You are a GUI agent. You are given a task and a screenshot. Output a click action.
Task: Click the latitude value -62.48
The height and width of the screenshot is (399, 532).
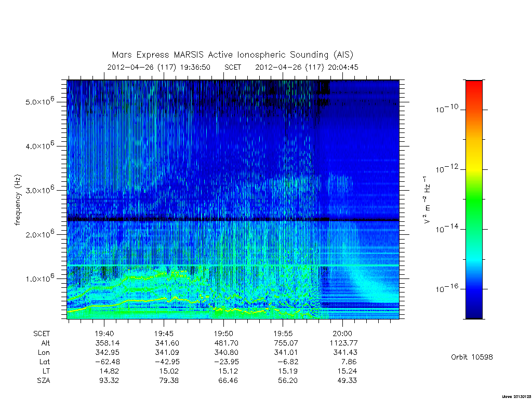(107, 362)
